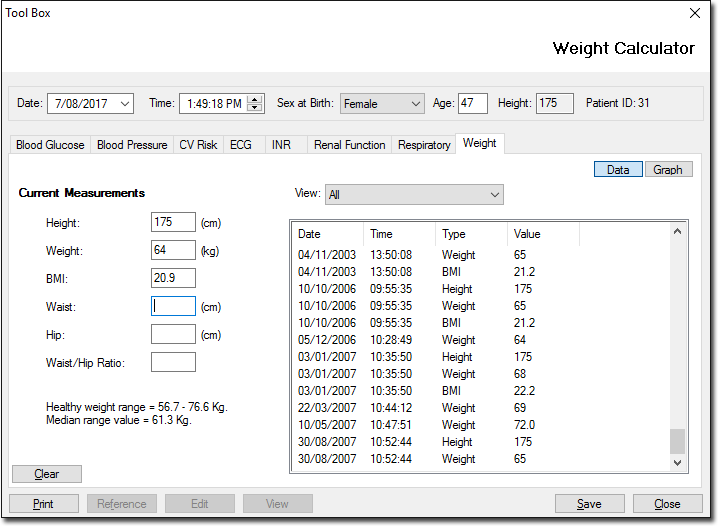
Task: Decrease time with spinner down arrow
Action: tap(255, 108)
